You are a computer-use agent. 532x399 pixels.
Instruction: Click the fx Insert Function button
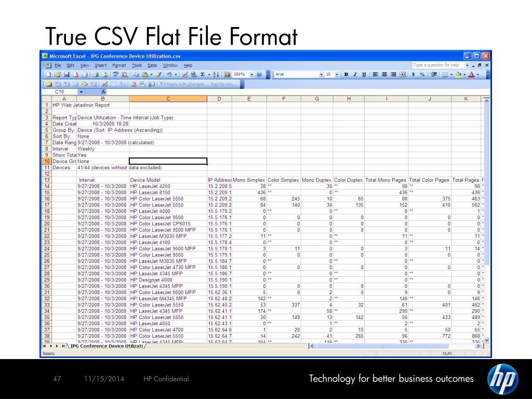[x=103, y=92]
